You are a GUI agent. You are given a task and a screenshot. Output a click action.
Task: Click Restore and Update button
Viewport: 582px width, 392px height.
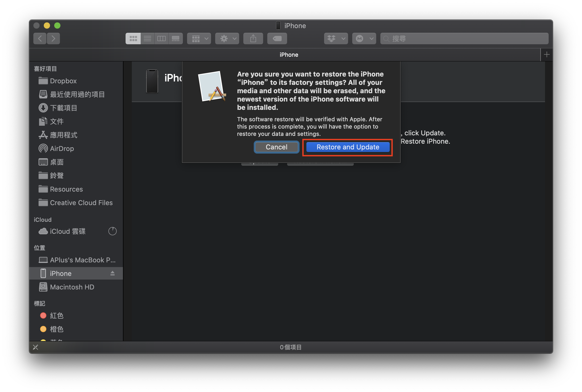(348, 147)
